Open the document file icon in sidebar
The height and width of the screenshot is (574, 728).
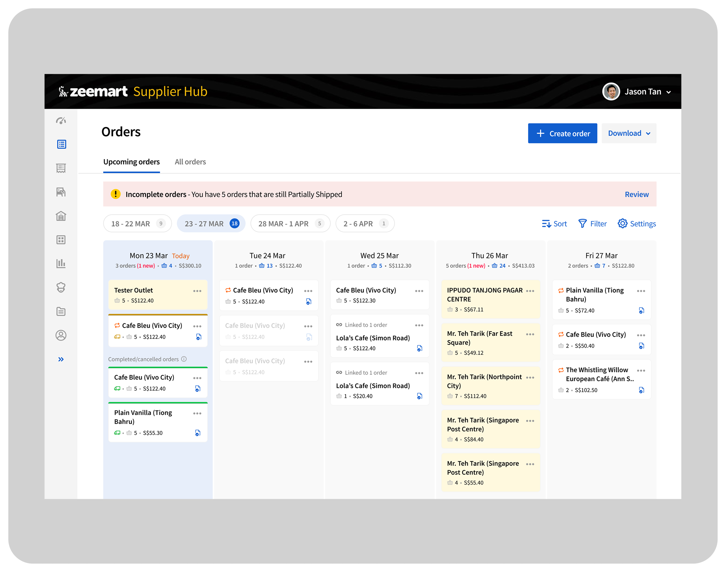tap(61, 312)
